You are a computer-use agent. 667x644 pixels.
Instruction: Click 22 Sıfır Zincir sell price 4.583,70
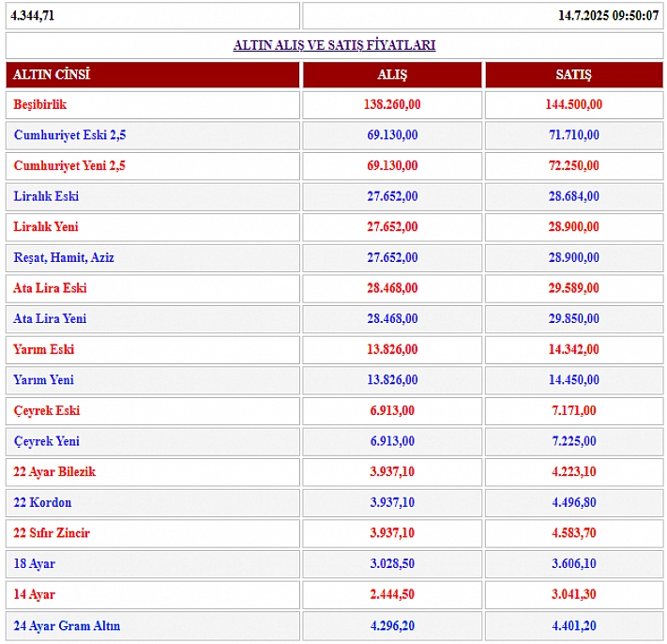(x=573, y=533)
